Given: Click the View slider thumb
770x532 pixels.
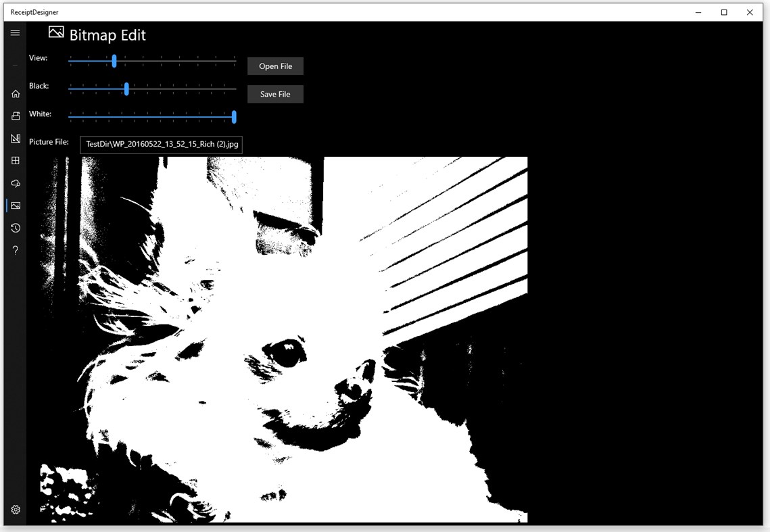Looking at the screenshot, I should point(114,61).
